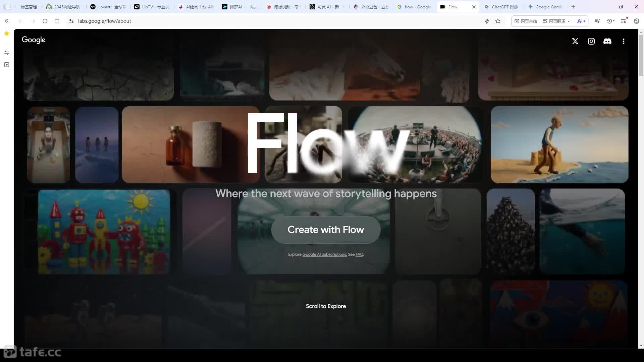Click the Scroll to Explore text
The height and width of the screenshot is (362, 644).
(326, 306)
